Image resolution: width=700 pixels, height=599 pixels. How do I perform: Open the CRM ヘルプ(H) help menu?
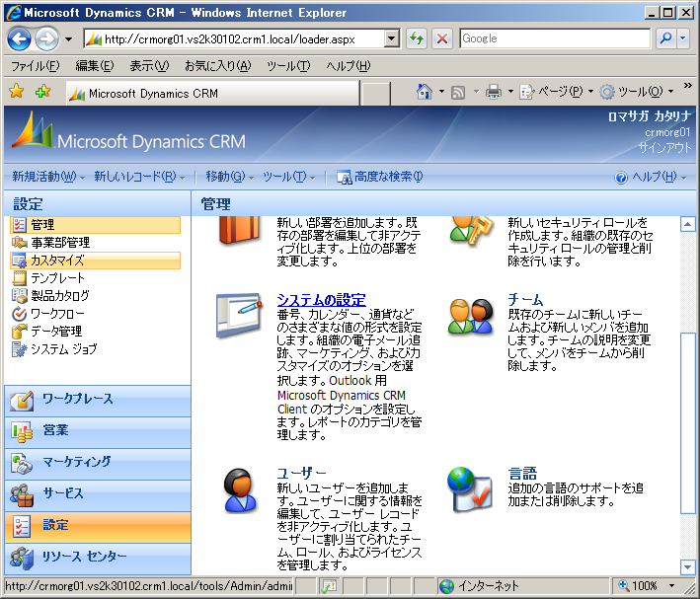[651, 178]
